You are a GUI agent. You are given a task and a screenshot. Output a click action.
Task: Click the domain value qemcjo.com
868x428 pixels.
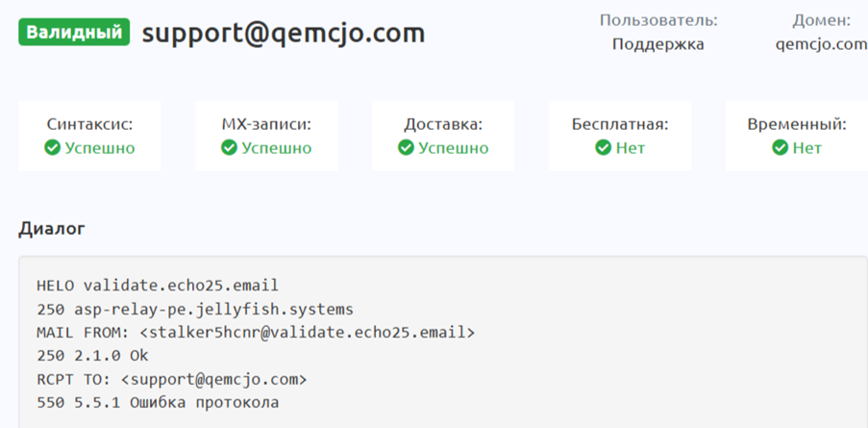tap(821, 44)
